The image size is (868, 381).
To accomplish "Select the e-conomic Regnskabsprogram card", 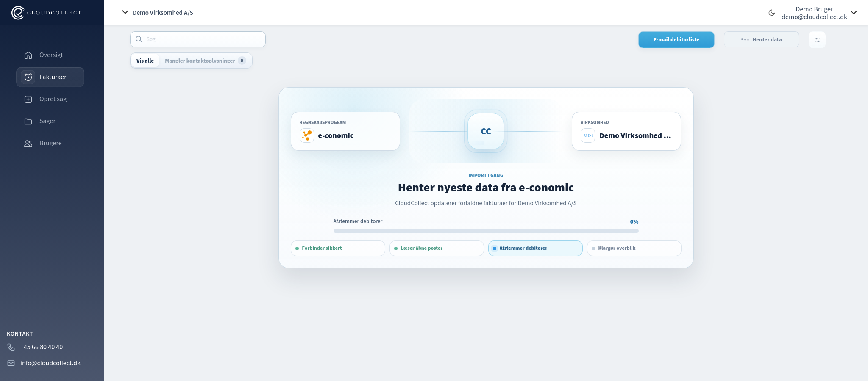I will (345, 131).
